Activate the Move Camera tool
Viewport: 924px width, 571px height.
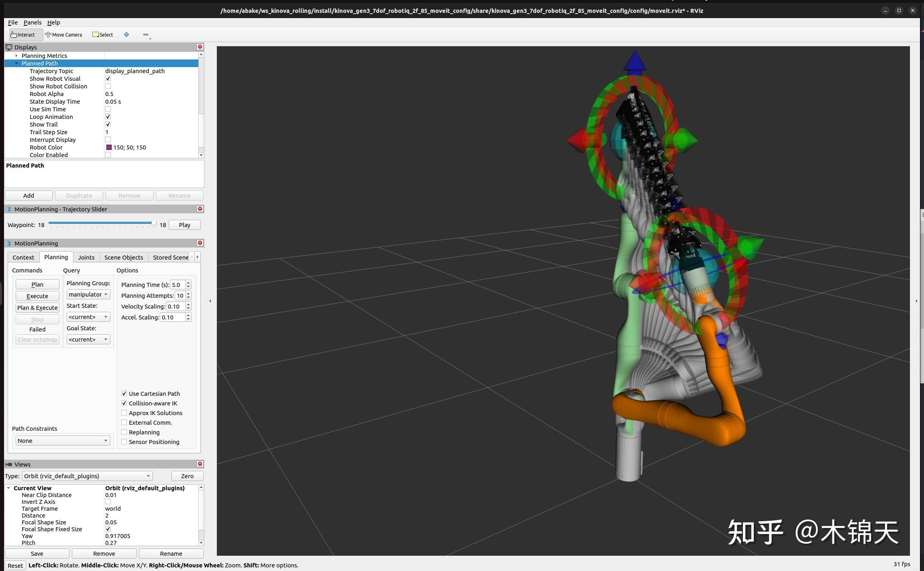point(63,35)
